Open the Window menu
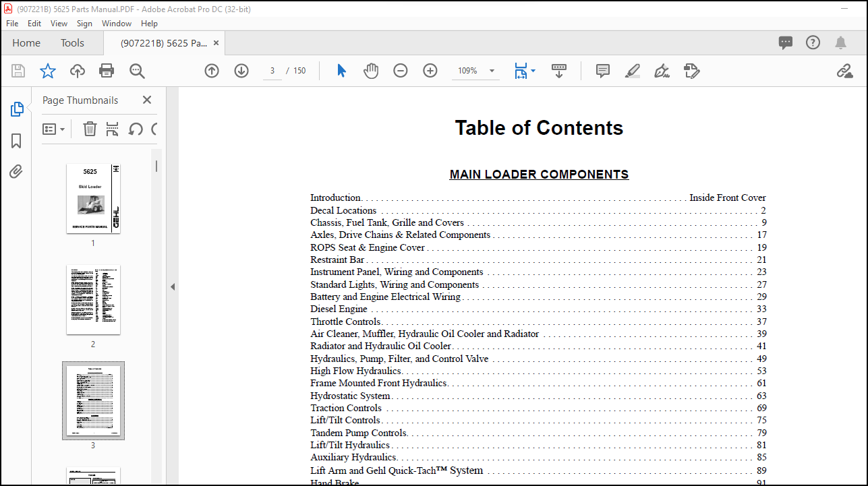Viewport: 868px width, 486px height. click(117, 23)
